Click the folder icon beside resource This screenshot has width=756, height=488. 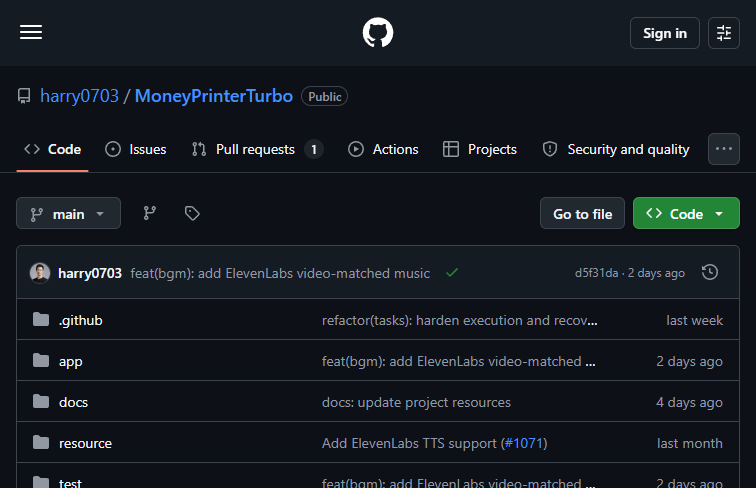click(41, 442)
